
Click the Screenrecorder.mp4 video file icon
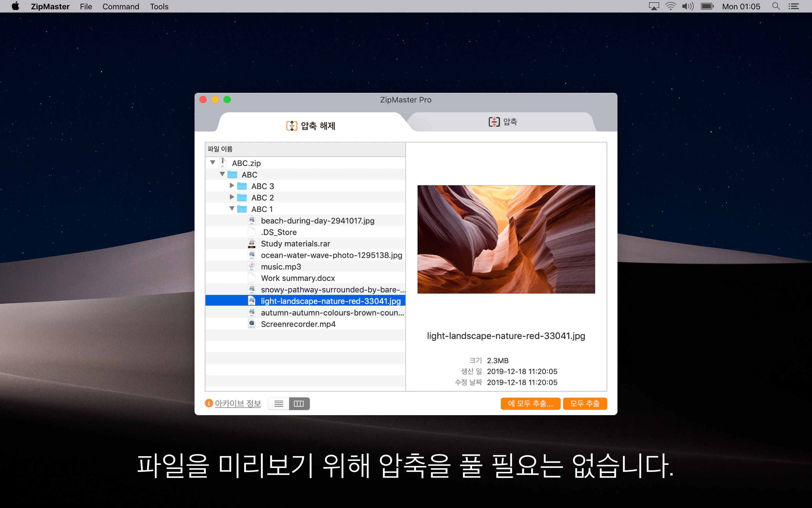tap(252, 323)
